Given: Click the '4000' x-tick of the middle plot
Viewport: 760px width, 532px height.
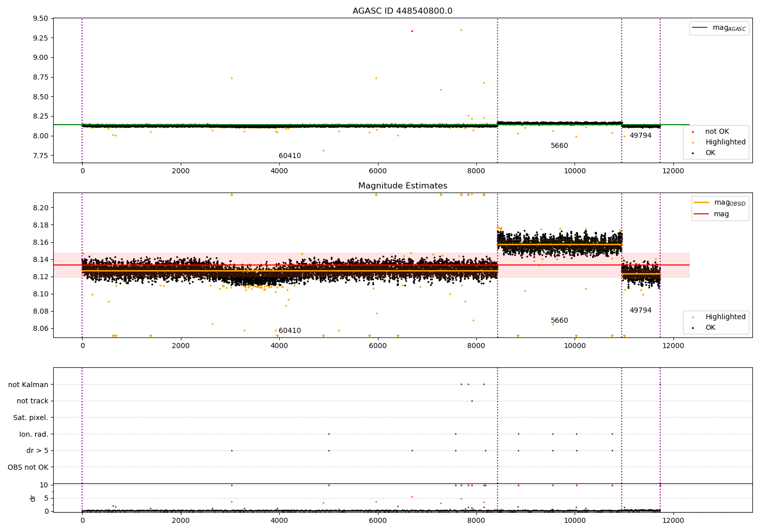Looking at the screenshot, I should (x=279, y=346).
